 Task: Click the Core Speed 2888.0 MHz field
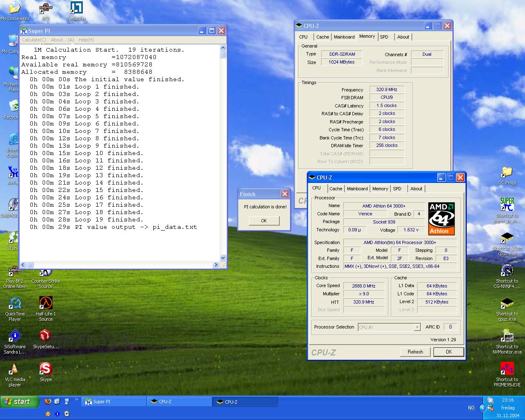coord(364,286)
